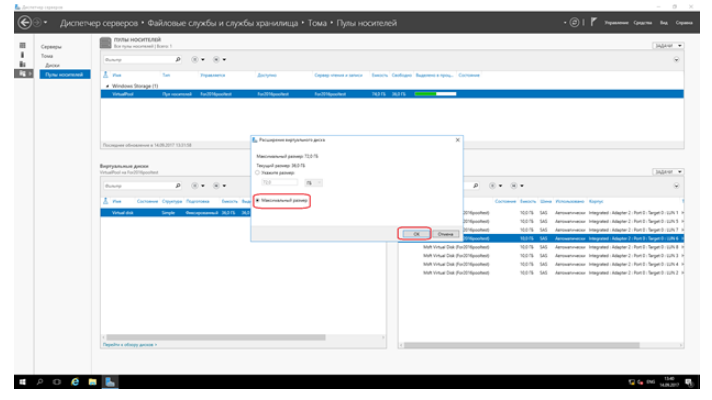Click the allocated capacity bar of the pool

(x=432, y=93)
